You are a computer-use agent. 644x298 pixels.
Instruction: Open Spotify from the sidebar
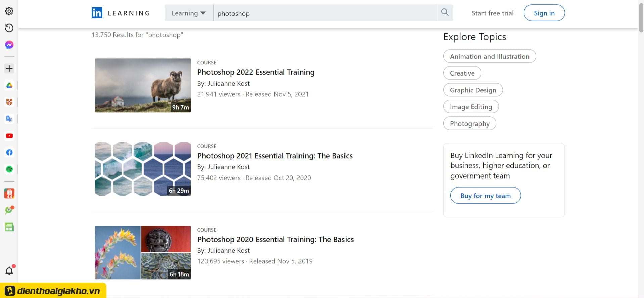tap(9, 169)
